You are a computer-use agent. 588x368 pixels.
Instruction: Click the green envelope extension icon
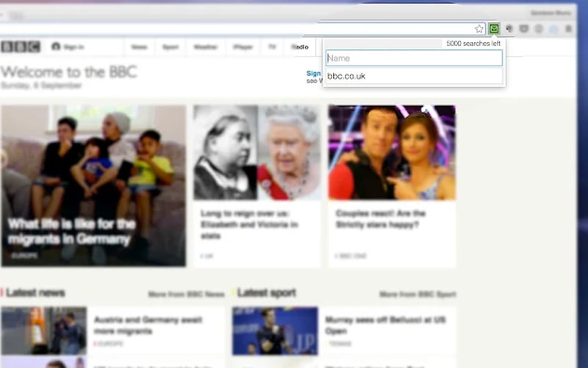[x=494, y=29]
